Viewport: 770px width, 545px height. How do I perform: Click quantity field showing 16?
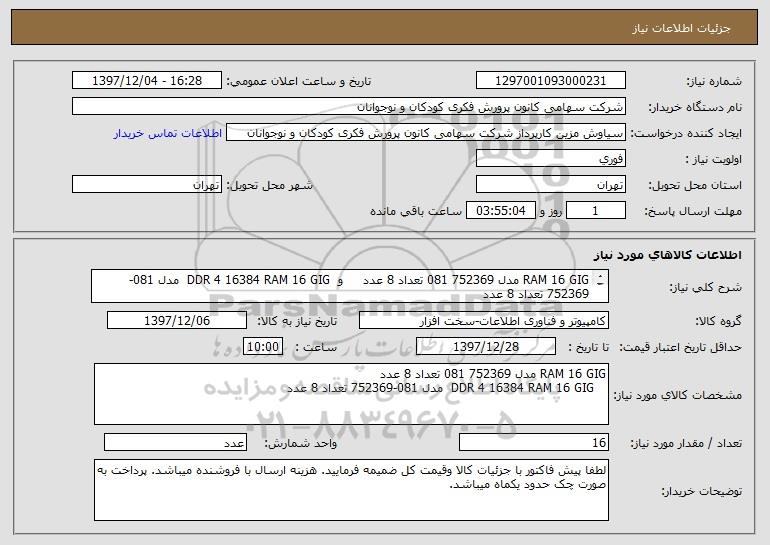[534, 442]
